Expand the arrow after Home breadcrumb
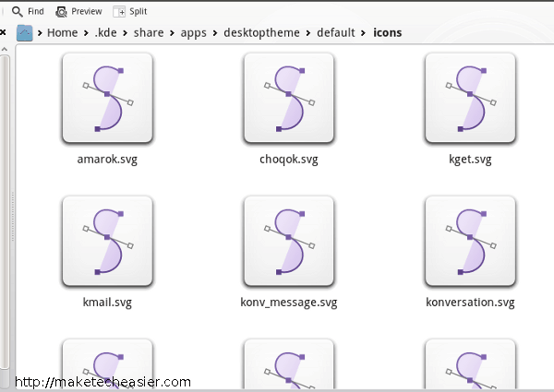 pyautogui.click(x=86, y=33)
